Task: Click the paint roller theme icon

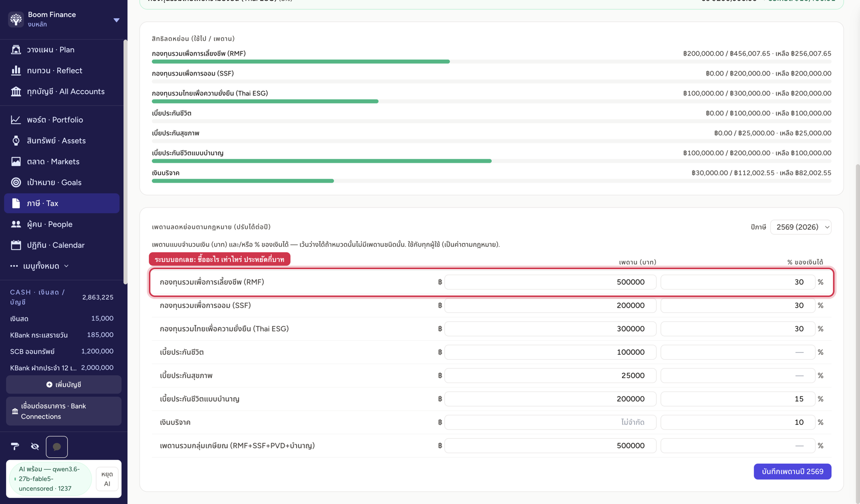Action: click(15, 446)
